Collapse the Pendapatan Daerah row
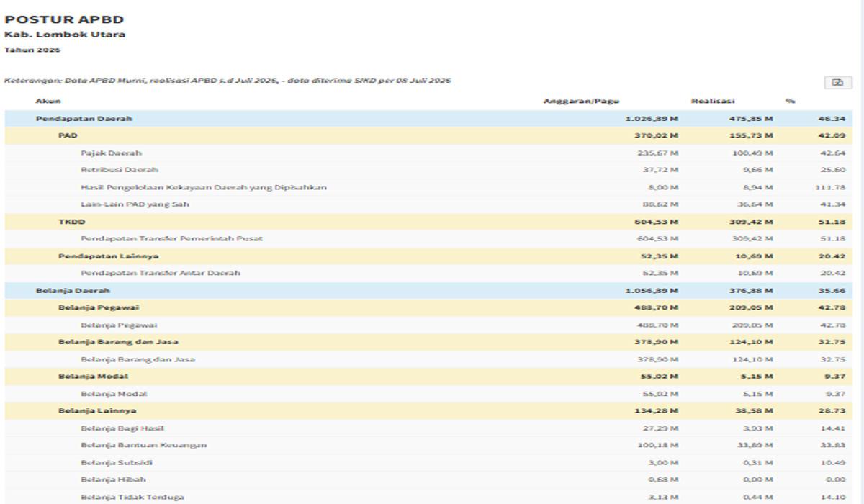 428,119
